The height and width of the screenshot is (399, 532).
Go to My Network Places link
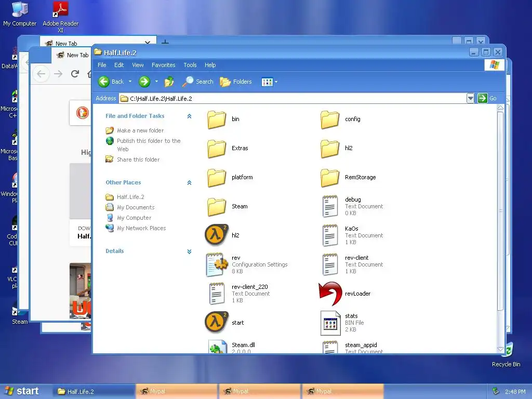[x=141, y=229]
